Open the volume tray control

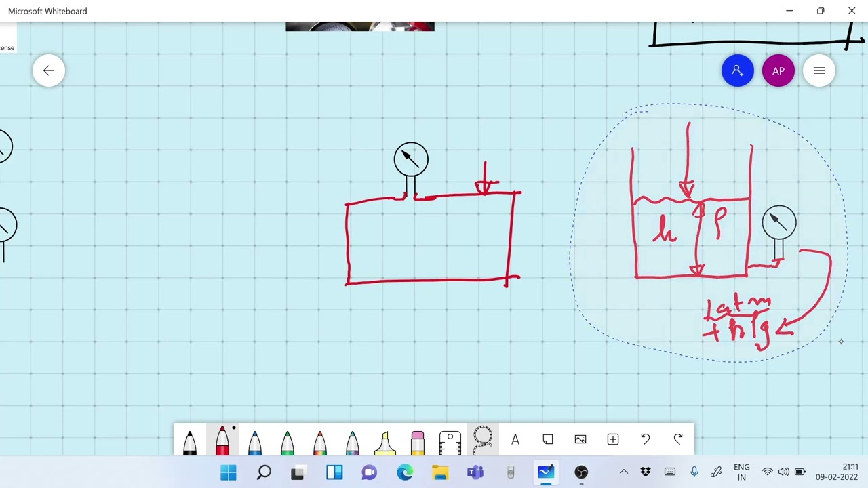(x=783, y=472)
